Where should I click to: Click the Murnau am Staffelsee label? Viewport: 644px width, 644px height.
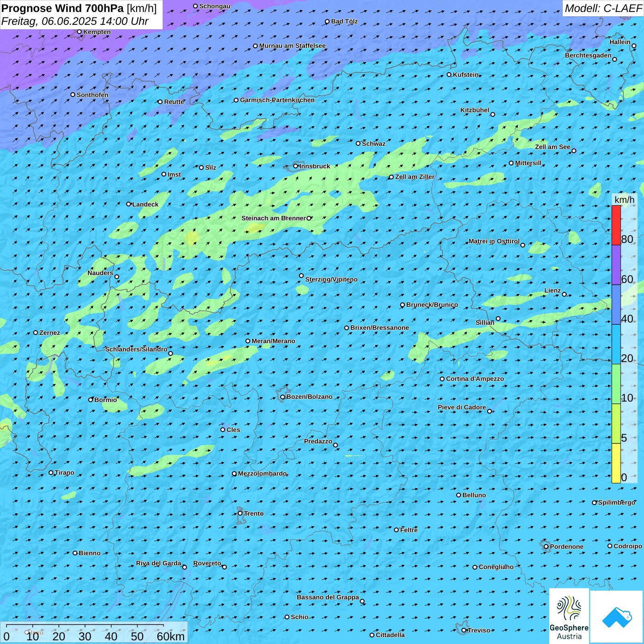point(293,46)
